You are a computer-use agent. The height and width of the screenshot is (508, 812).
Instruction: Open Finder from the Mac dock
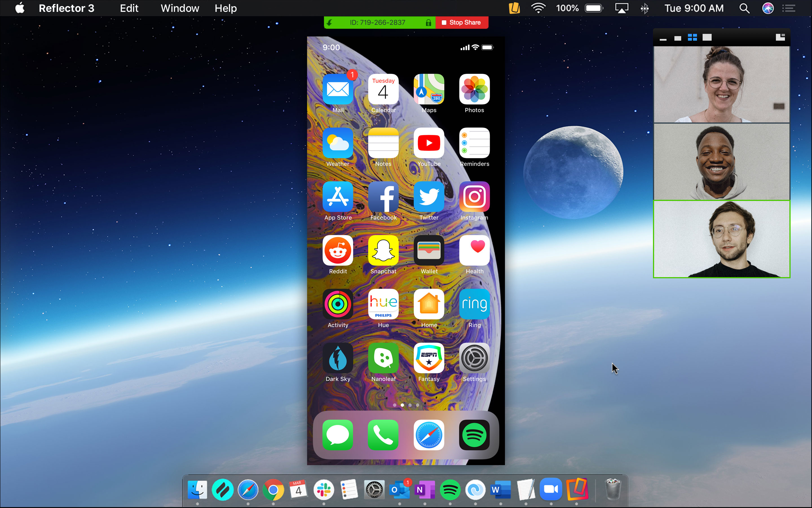[x=197, y=490]
